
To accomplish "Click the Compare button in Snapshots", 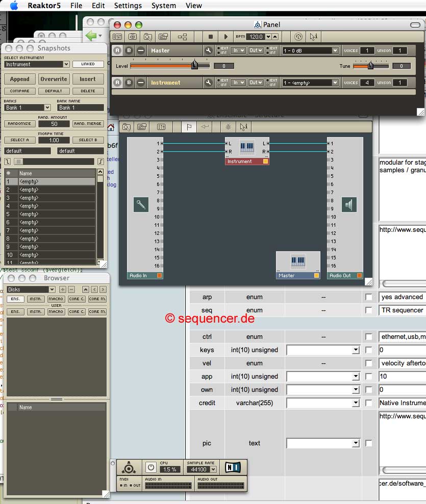I will pyautogui.click(x=19, y=91).
